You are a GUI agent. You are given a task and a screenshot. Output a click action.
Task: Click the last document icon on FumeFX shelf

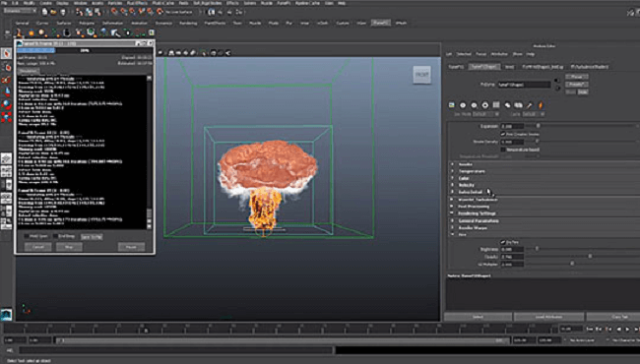tap(152, 32)
